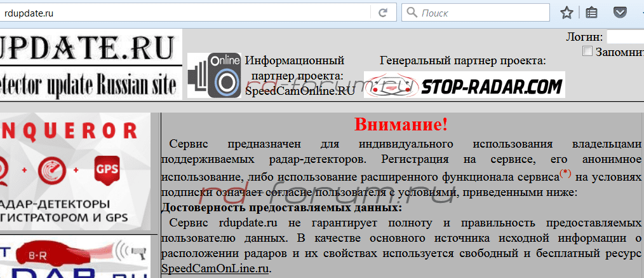The height and width of the screenshot is (278, 644).
Task: Click the 'Достоверность предоставляемых данных:' heading
Action: pyautogui.click(x=281, y=207)
